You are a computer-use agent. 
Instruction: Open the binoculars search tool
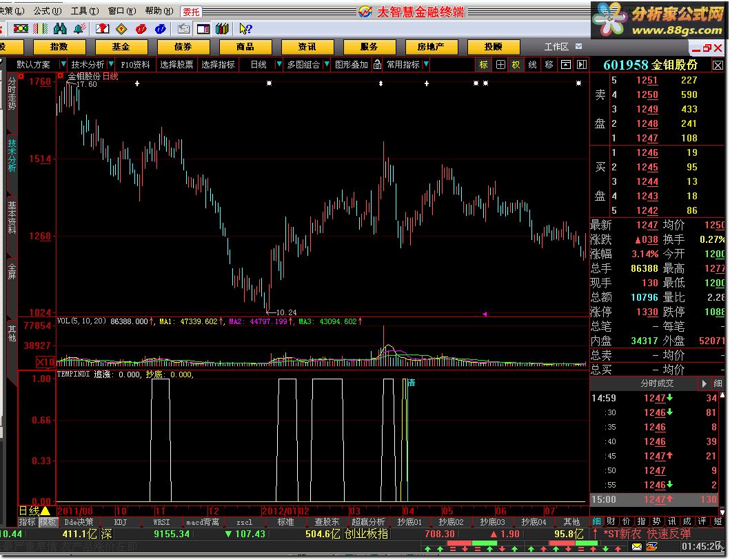tap(60, 29)
